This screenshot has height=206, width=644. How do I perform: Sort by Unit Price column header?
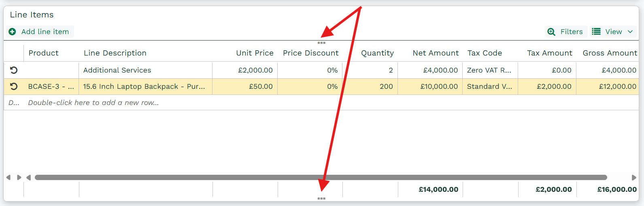pos(255,53)
